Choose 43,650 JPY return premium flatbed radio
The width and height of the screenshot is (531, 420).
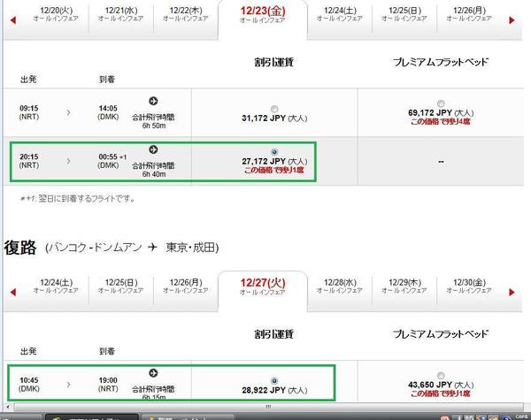441,375
